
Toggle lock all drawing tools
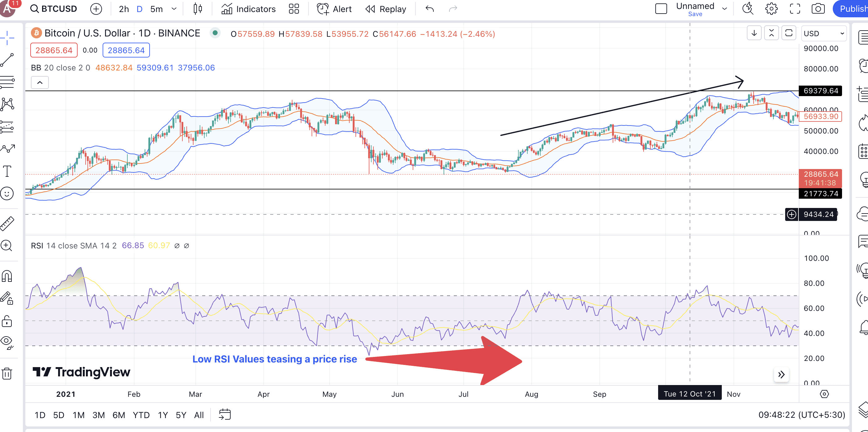pyautogui.click(x=7, y=321)
